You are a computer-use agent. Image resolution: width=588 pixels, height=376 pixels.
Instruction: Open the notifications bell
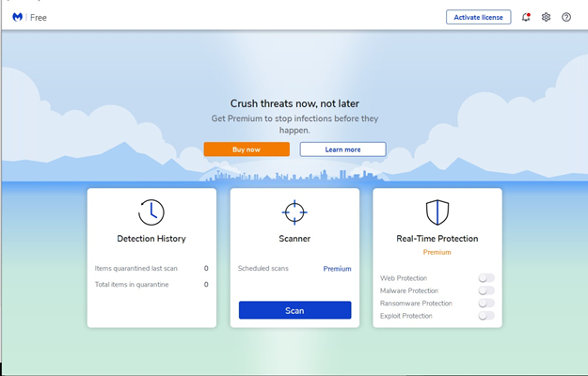click(x=526, y=17)
